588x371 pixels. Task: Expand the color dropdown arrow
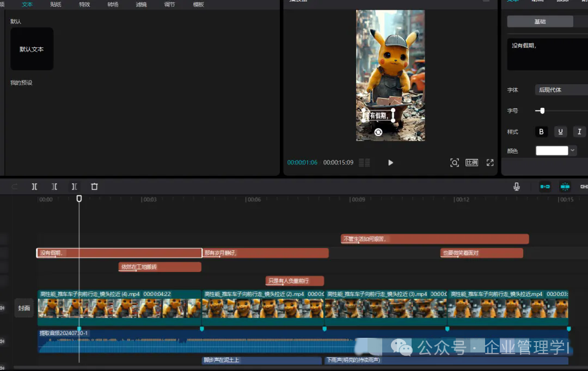coord(573,151)
